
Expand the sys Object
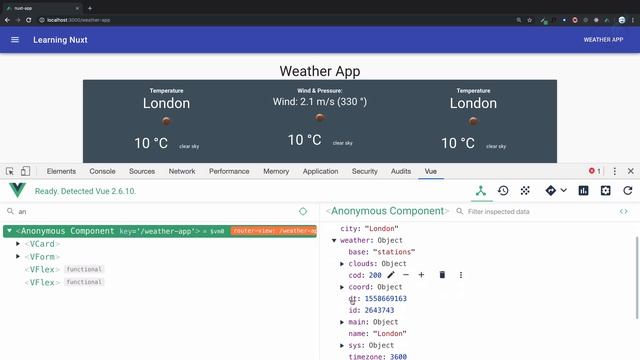pos(342,345)
